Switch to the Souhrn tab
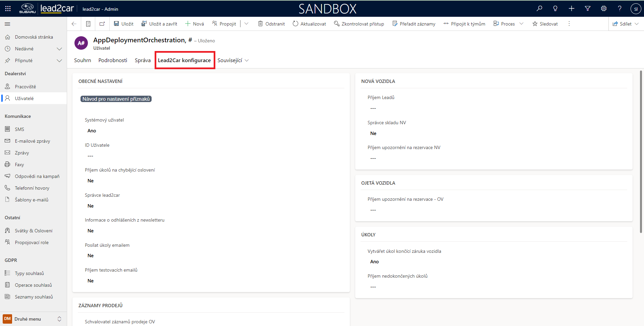The image size is (644, 326). [83, 60]
